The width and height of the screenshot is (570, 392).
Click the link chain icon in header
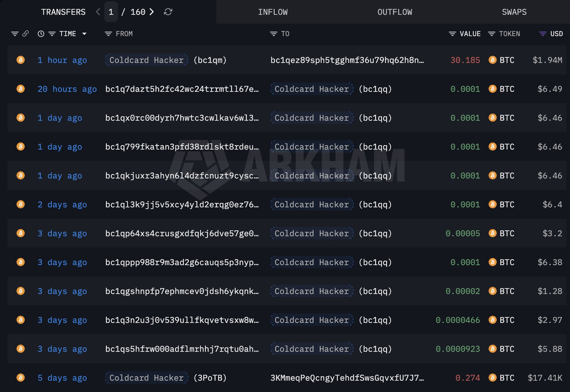coord(25,34)
